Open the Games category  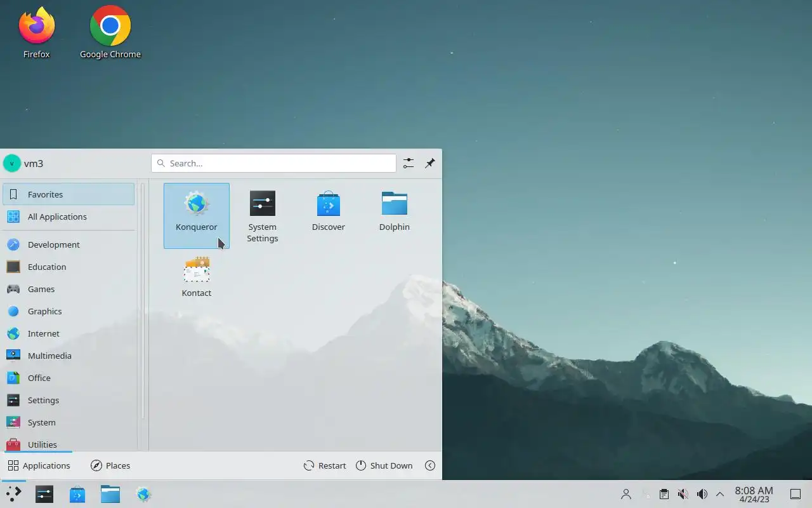point(69,289)
